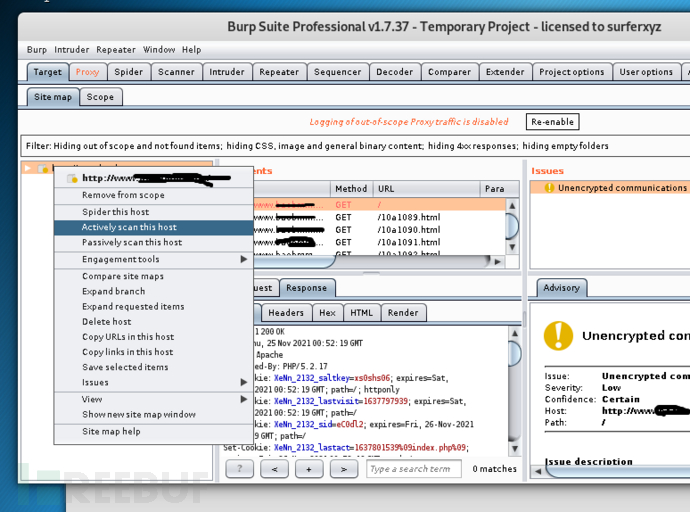Click the folder icon of site map host
This screenshot has height=512, width=690.
point(43,169)
